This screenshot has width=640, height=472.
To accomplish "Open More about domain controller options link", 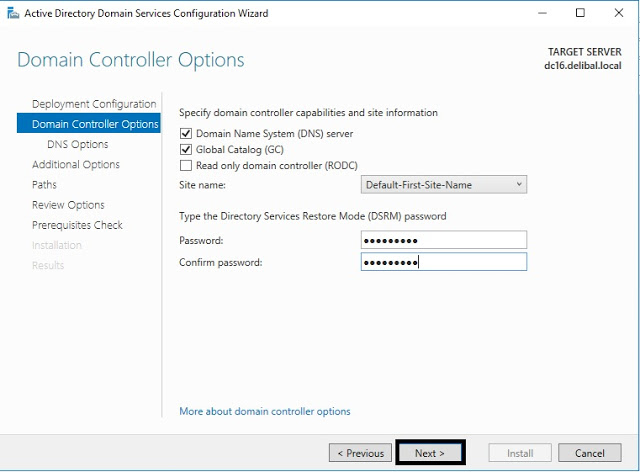I will tap(264, 411).
